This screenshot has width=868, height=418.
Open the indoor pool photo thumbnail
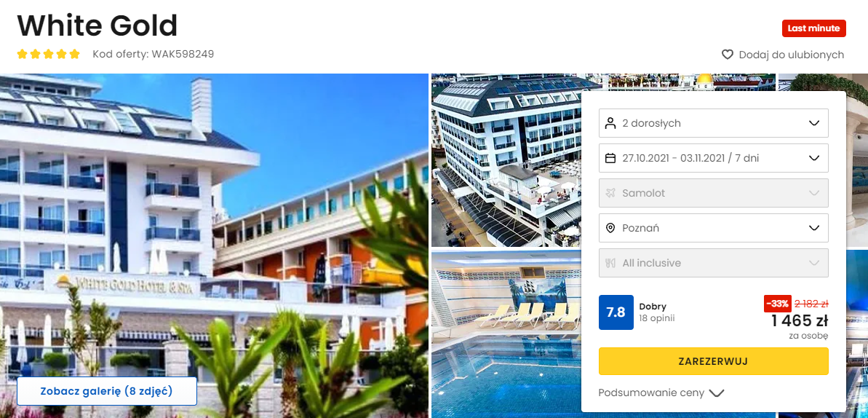(x=506, y=333)
